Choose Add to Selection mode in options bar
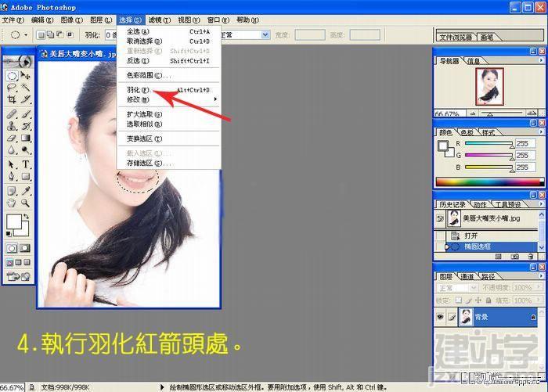 tap(50, 34)
